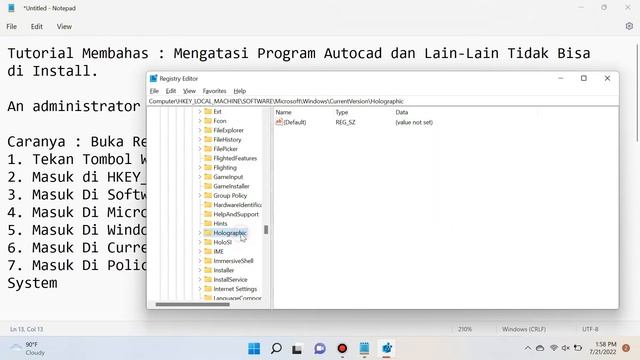The width and height of the screenshot is (640, 360).
Task: Open Notepad settings gear icon
Action: coord(629,26)
